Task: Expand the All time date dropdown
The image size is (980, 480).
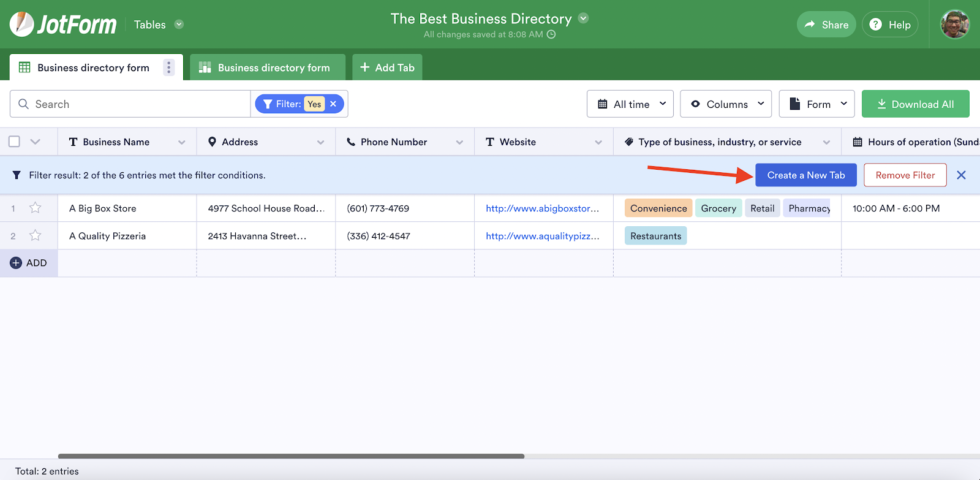Action: [630, 104]
